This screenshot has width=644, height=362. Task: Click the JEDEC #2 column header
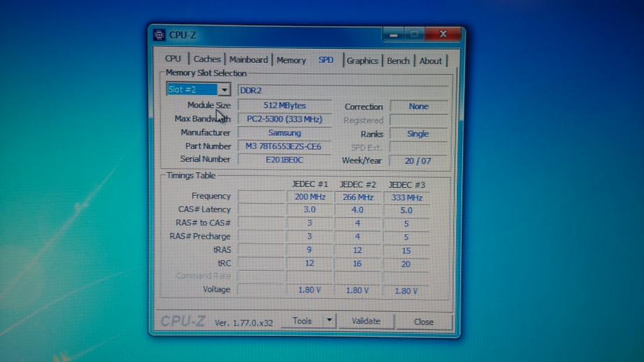tap(358, 184)
